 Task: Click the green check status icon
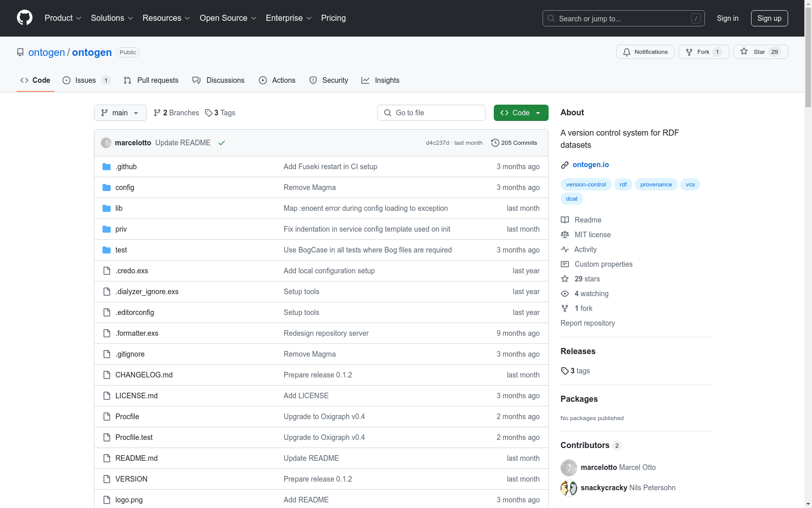coord(222,143)
